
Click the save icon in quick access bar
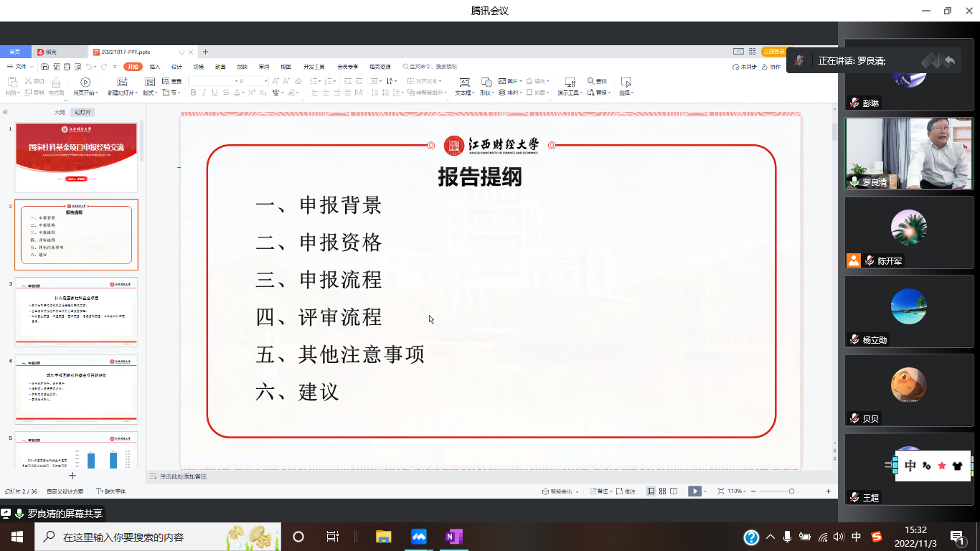[x=45, y=67]
